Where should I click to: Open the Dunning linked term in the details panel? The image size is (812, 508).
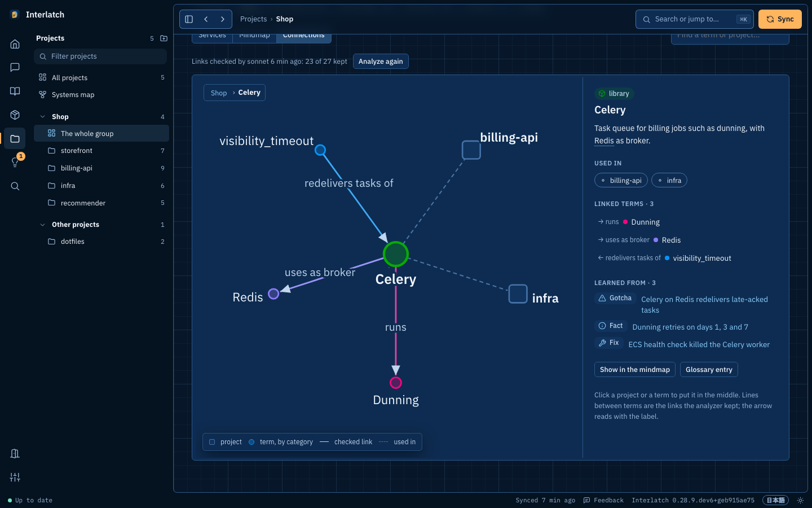pyautogui.click(x=645, y=222)
